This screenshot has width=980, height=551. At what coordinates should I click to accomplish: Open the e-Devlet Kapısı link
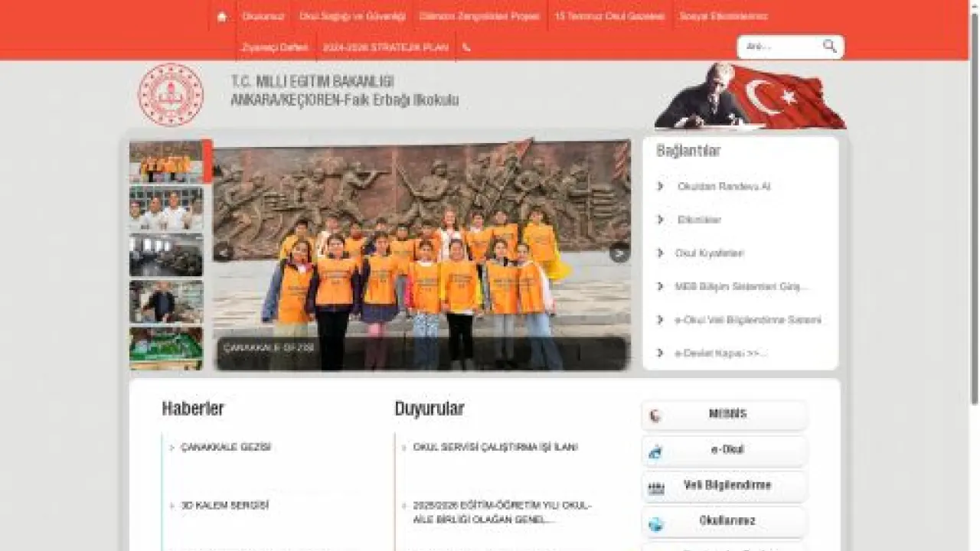pyautogui.click(x=721, y=353)
